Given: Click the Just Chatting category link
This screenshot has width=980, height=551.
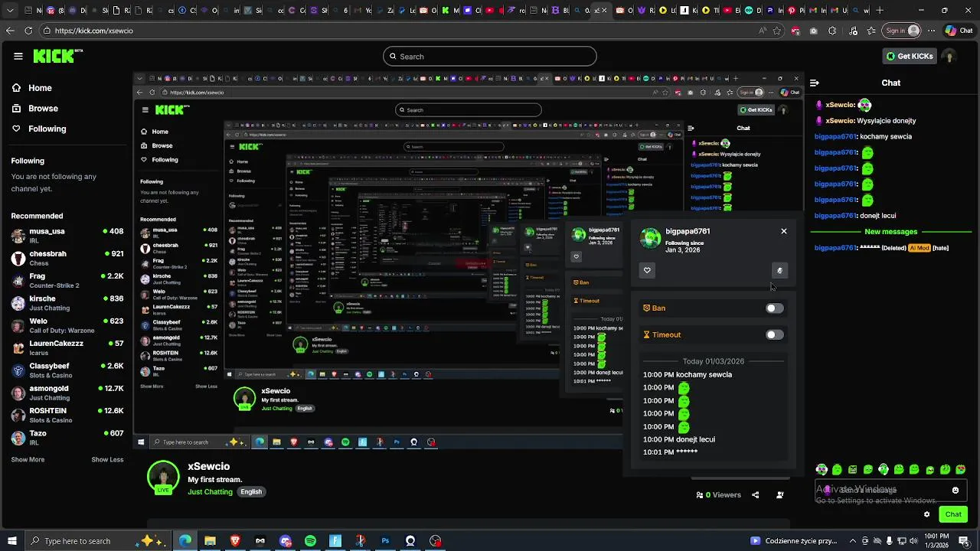Looking at the screenshot, I should pos(210,492).
